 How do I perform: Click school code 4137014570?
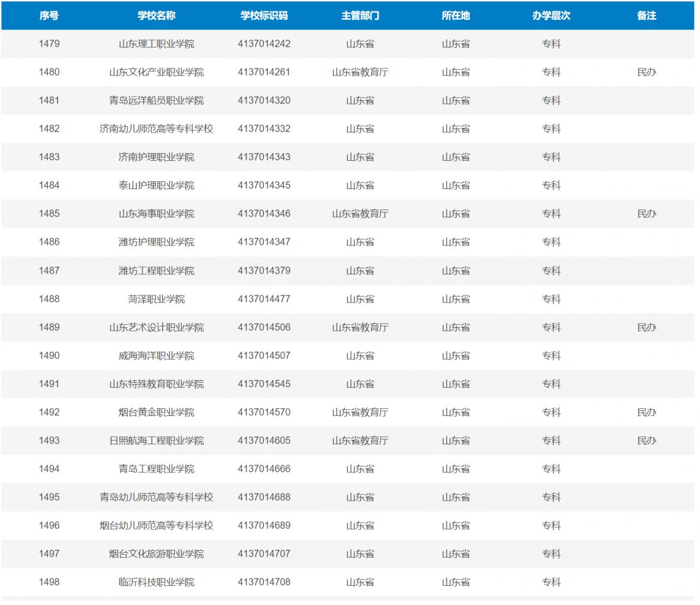(x=264, y=412)
